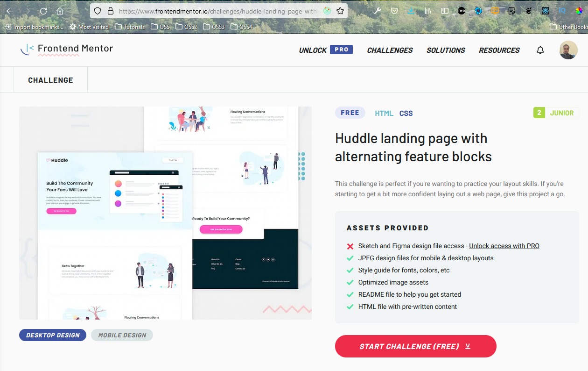Click UNLOCK PRO in the navigation
Image resolution: width=588 pixels, height=371 pixels.
(x=326, y=50)
